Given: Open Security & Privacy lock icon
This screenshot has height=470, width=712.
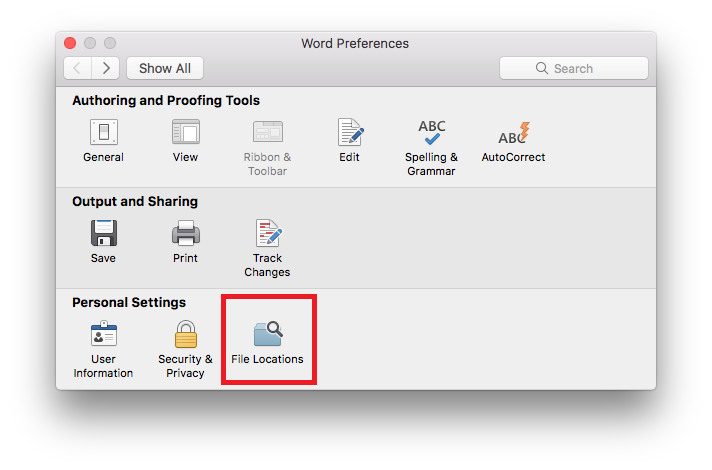Looking at the screenshot, I should pos(185,334).
